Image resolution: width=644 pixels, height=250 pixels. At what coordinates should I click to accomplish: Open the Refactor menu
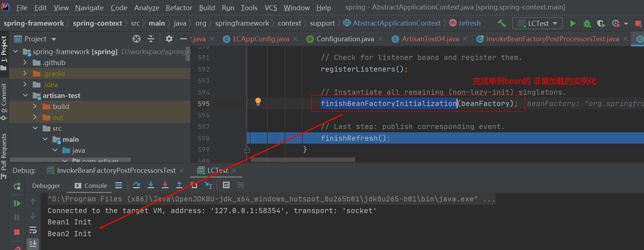click(179, 8)
